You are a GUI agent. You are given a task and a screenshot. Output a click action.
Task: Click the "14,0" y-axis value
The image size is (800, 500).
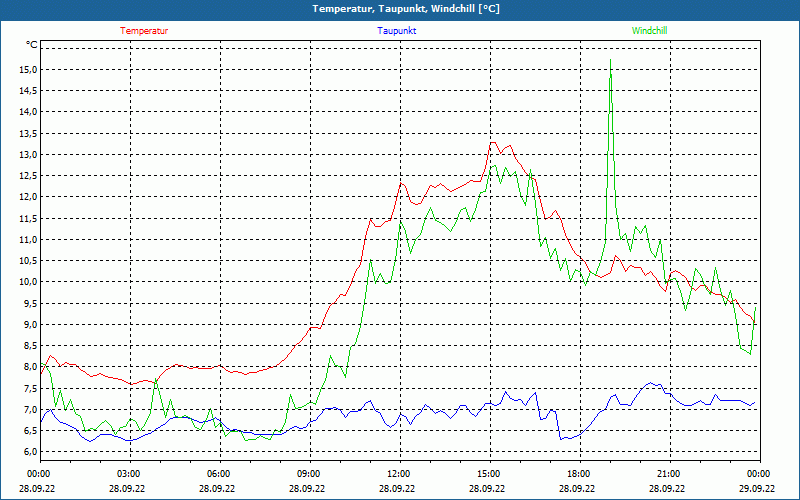pyautogui.click(x=29, y=112)
